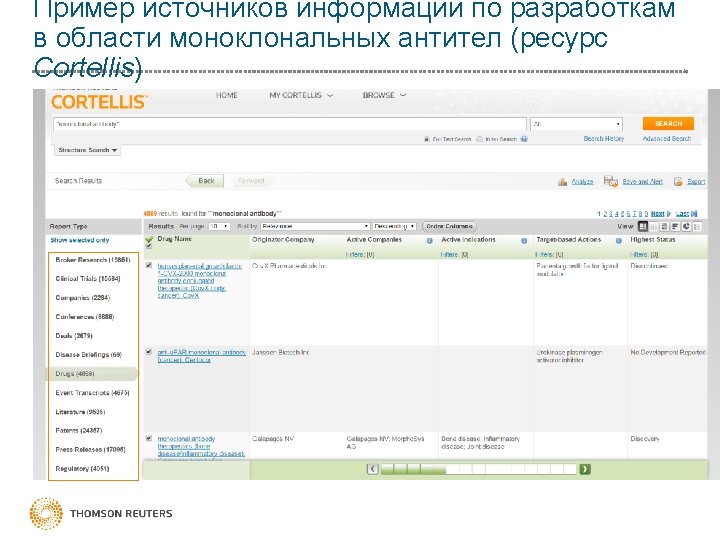The width and height of the screenshot is (720, 540).
Task: Open the All category dropdown by search
Action: 576,124
